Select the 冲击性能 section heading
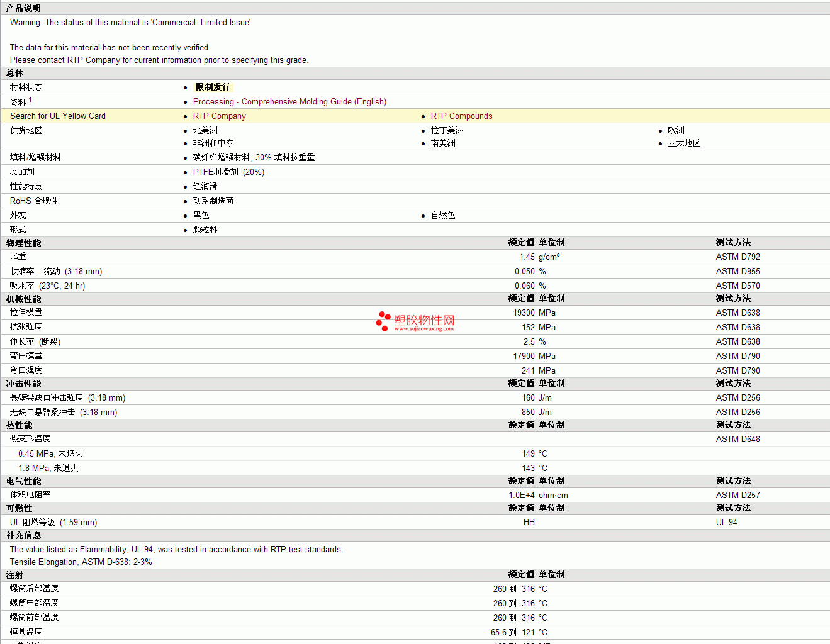This screenshot has height=644, width=830. pyautogui.click(x=24, y=384)
